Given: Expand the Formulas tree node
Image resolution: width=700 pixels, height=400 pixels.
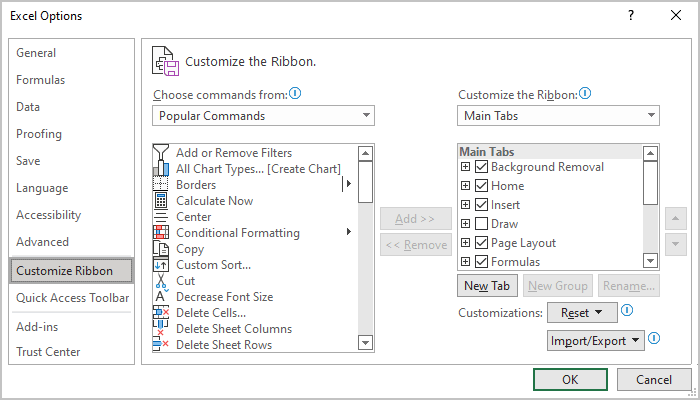Looking at the screenshot, I should pos(466,262).
